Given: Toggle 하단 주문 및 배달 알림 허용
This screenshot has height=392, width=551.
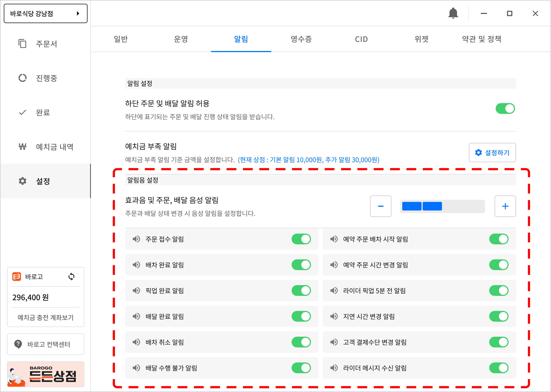Looking at the screenshot, I should tap(505, 109).
